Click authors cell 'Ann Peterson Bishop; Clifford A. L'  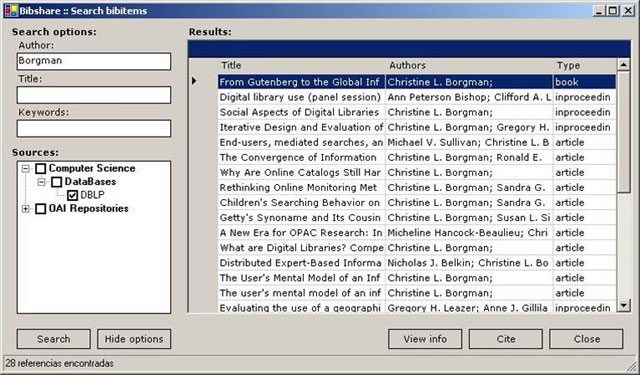coord(469,97)
